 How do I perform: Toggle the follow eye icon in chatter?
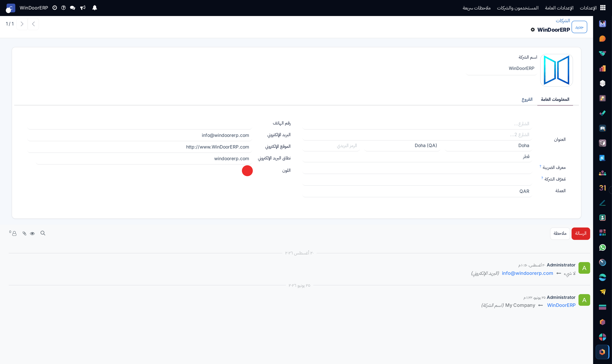(32, 234)
